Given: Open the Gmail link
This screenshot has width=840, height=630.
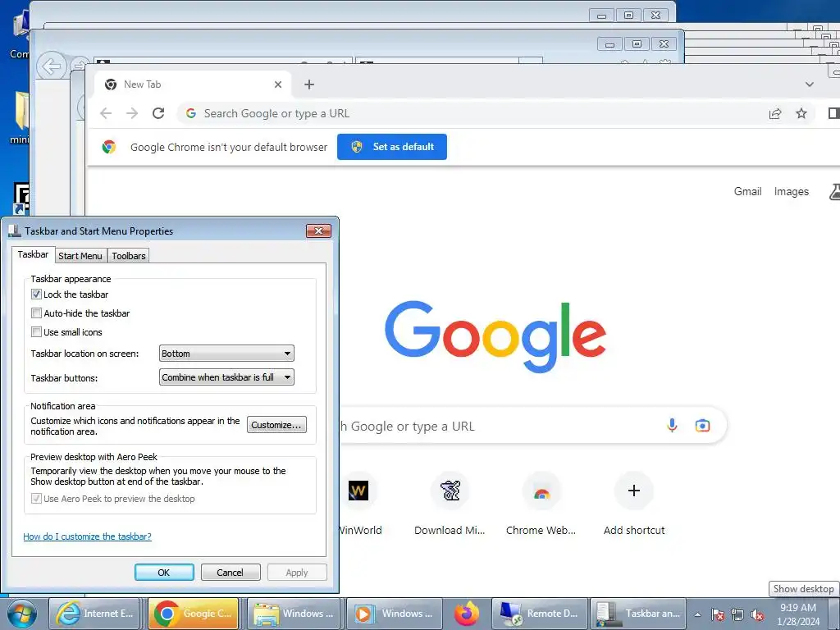Looking at the screenshot, I should click(747, 191).
